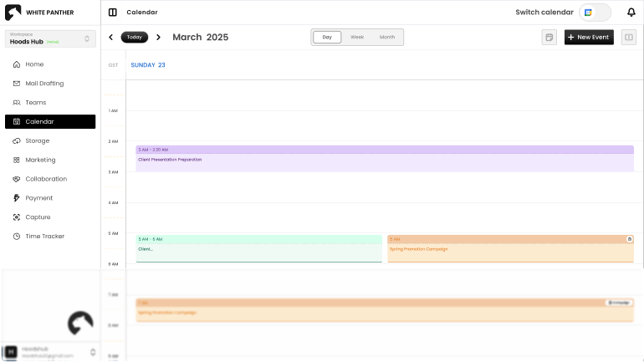Toggle the sidebar panel icon beside Calendar title
The height and width of the screenshot is (362, 644).
tap(113, 13)
